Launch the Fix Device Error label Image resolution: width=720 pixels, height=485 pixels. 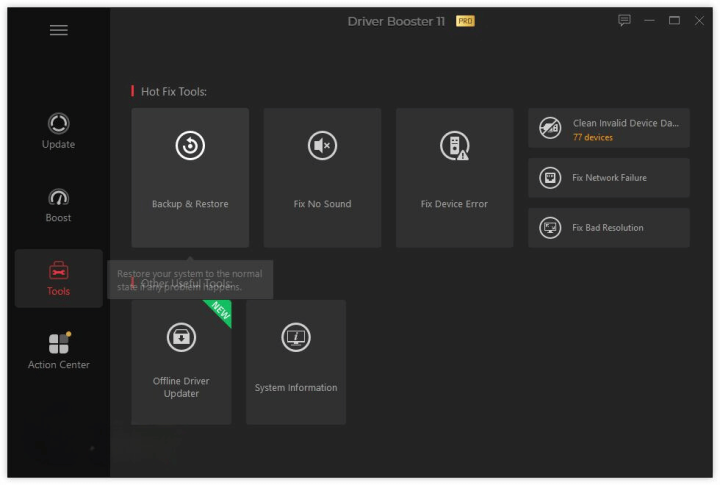(454, 204)
